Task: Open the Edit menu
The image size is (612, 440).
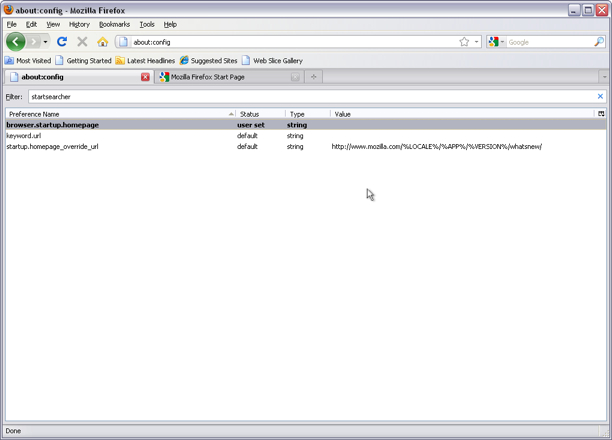Action: tap(31, 24)
